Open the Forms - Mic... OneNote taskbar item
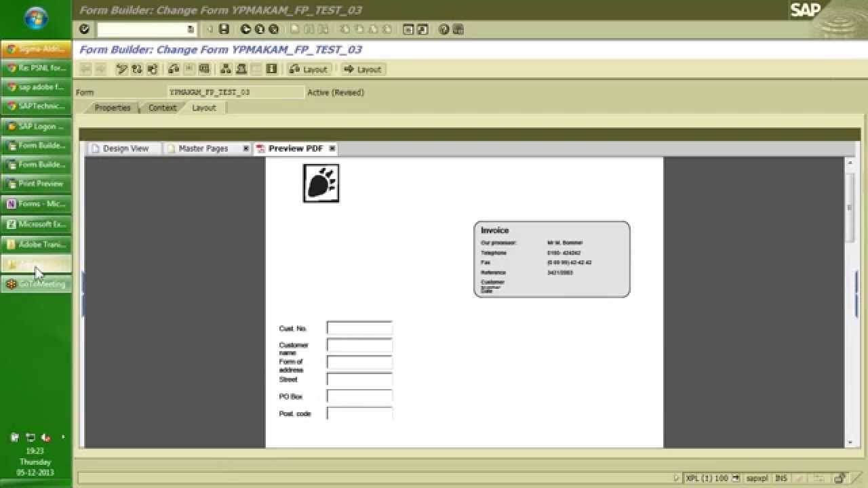 coord(36,203)
